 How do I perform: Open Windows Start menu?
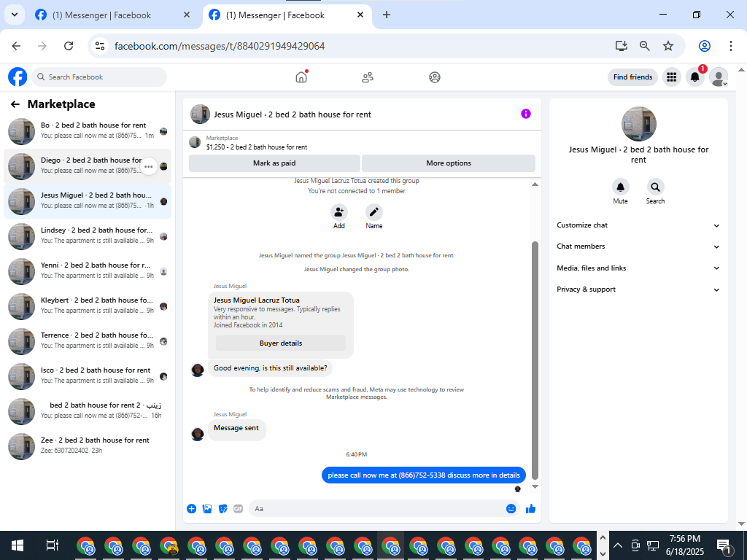[18, 545]
